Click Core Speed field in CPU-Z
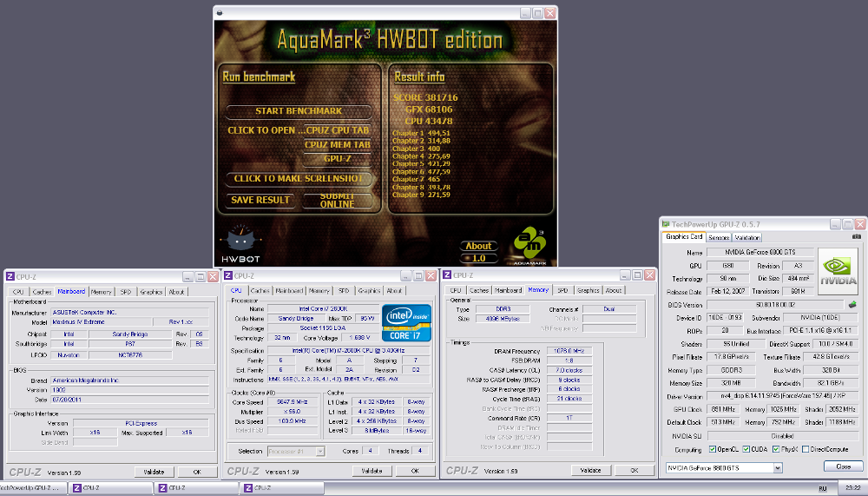Viewport: 868px width, 496px height. pos(293,402)
